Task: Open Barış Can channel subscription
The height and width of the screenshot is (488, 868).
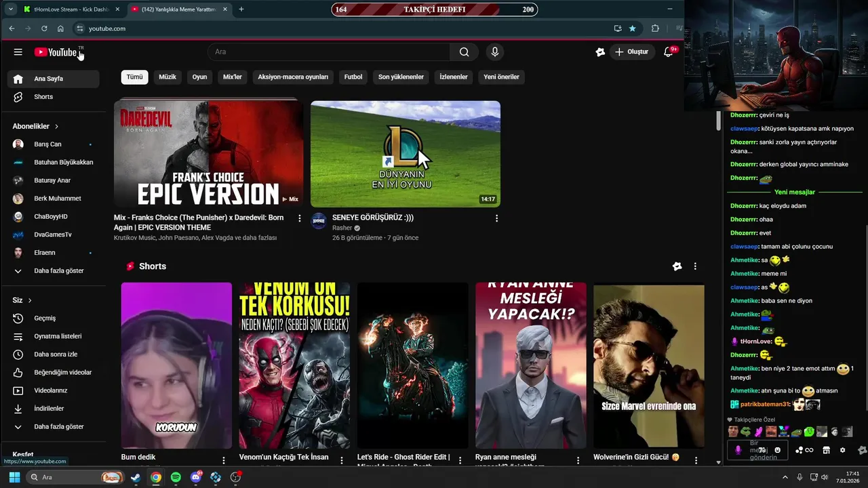Action: pos(54,144)
